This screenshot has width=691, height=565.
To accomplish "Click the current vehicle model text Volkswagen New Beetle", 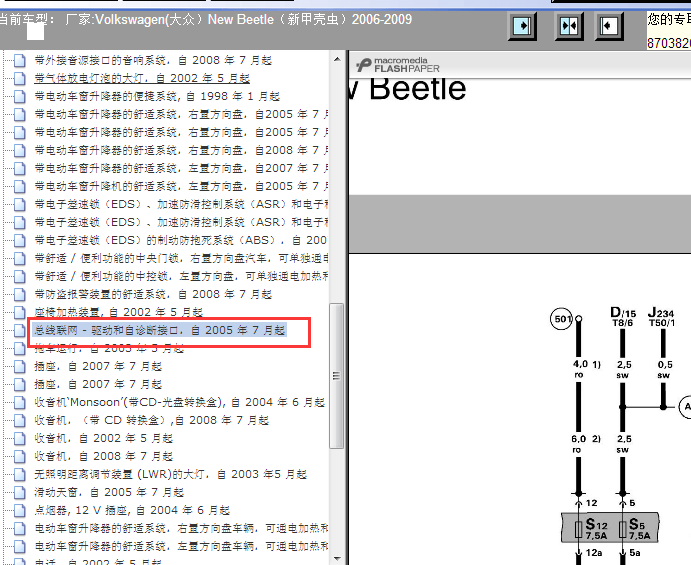I will click(238, 19).
